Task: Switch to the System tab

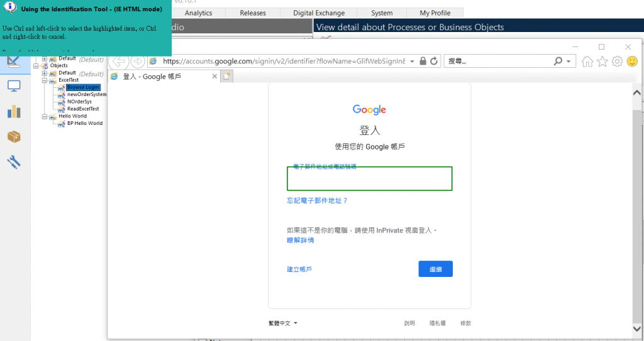Action: pyautogui.click(x=382, y=13)
